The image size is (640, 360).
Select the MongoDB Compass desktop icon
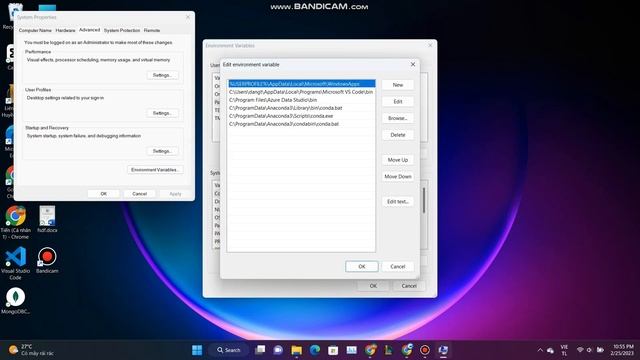[16, 301]
